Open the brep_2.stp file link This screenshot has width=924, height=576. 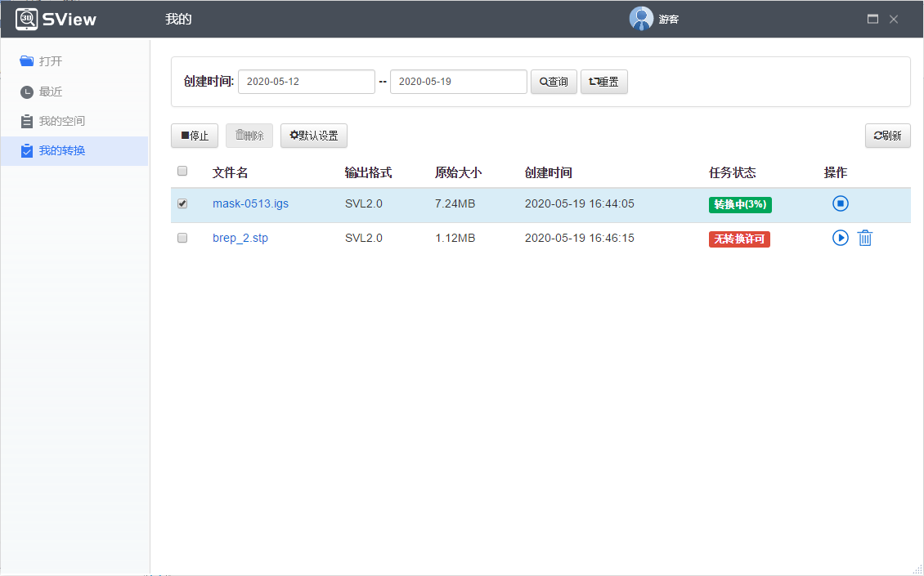point(240,238)
